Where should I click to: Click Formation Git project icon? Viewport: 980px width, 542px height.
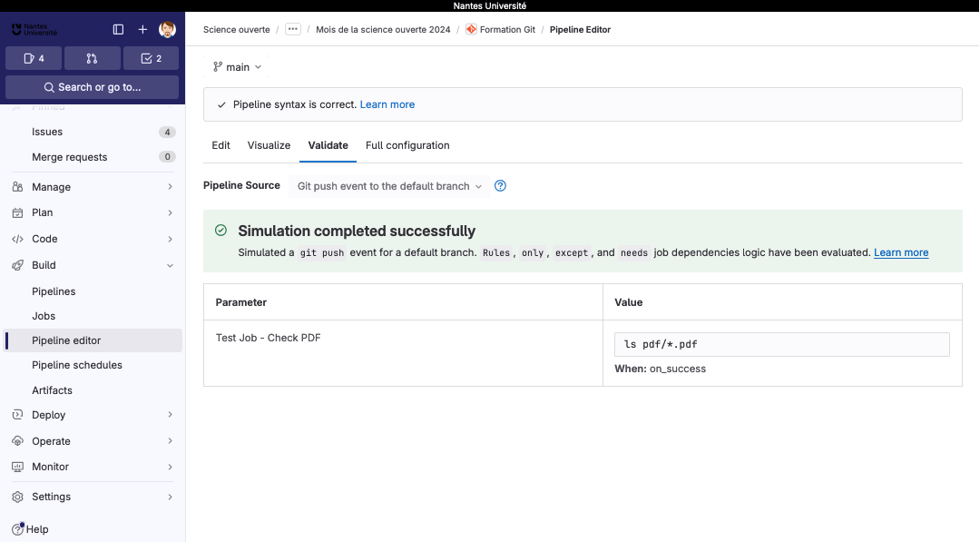(x=471, y=29)
